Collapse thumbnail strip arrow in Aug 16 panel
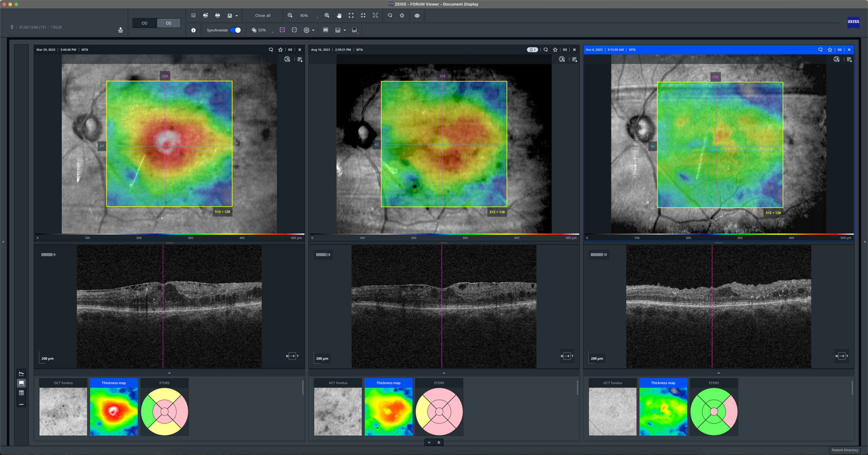 coord(444,373)
